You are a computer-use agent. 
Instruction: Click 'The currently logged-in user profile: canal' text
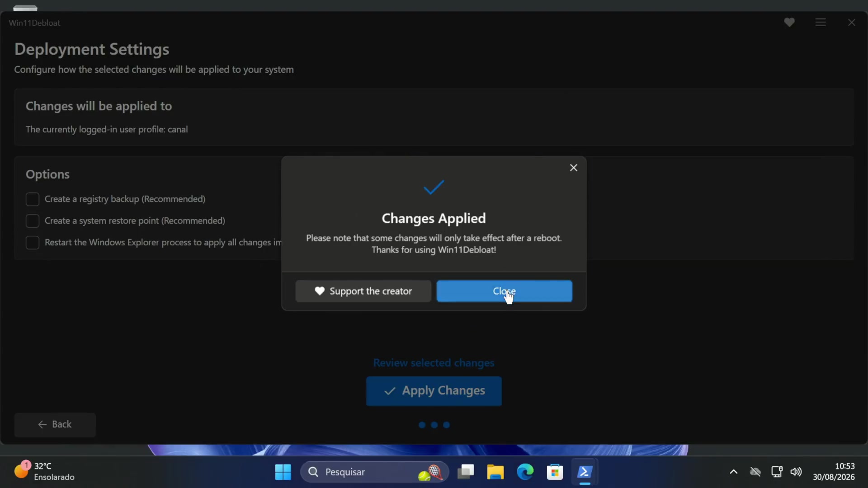pyautogui.click(x=107, y=129)
